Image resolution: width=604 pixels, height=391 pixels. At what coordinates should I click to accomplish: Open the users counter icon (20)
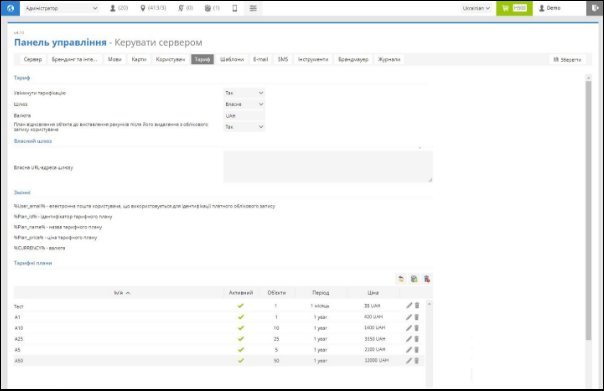(x=119, y=8)
